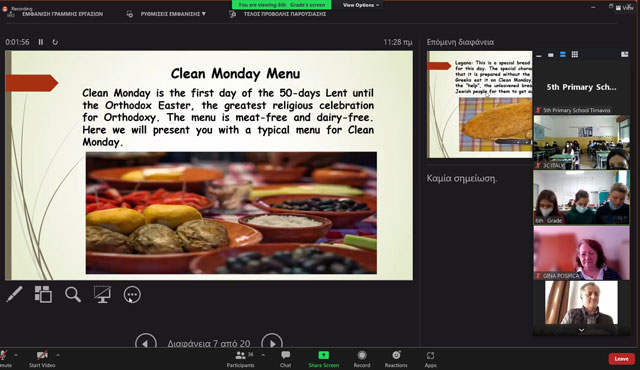Open the see-all-slides grid view

(43, 294)
